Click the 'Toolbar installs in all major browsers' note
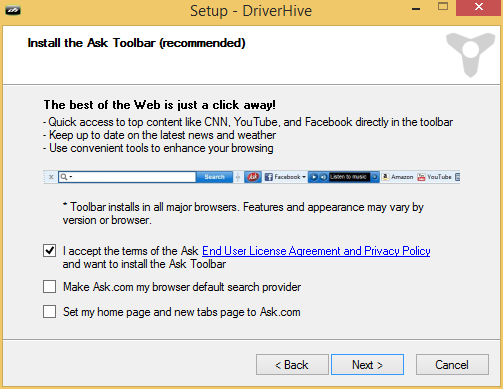The height and width of the screenshot is (389, 503). click(243, 213)
